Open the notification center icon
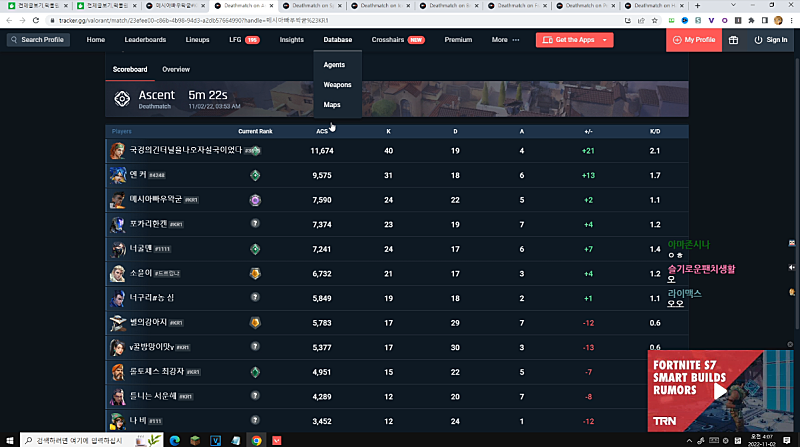 tap(787, 440)
